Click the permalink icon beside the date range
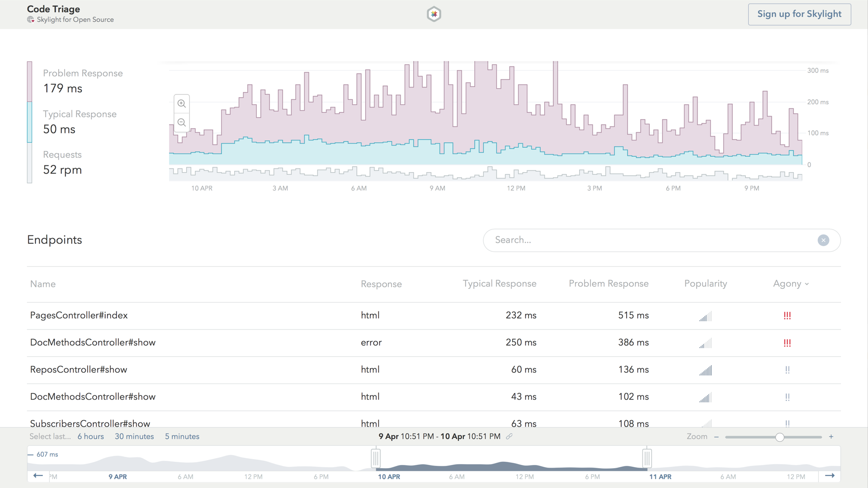Screen dimensions: 868x488 point(510,436)
